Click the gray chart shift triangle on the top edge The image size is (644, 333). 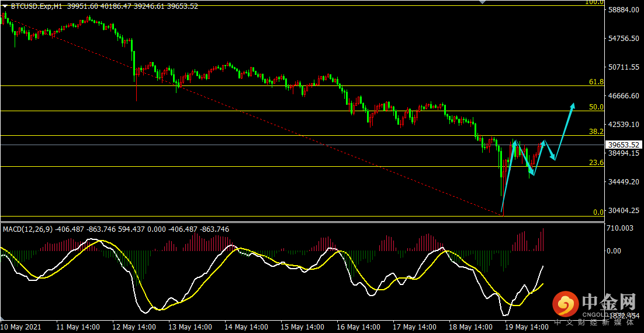(x=482, y=2)
